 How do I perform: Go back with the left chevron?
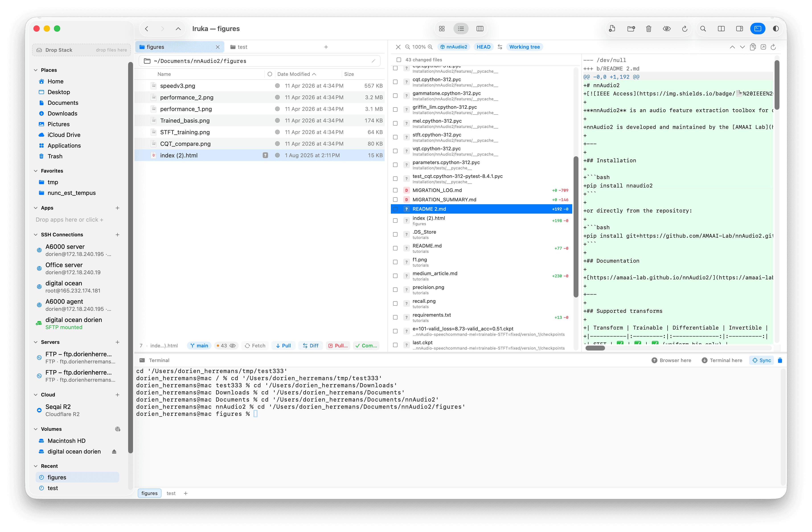147,29
